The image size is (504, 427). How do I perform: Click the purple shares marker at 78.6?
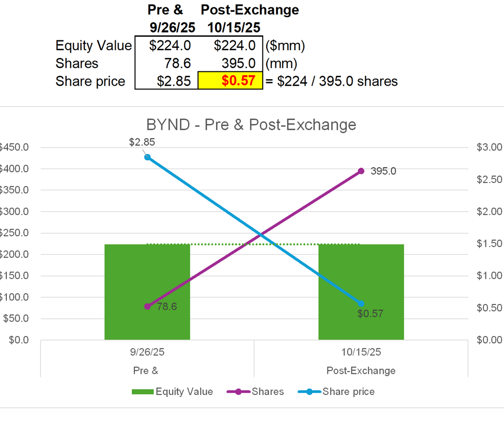148,306
